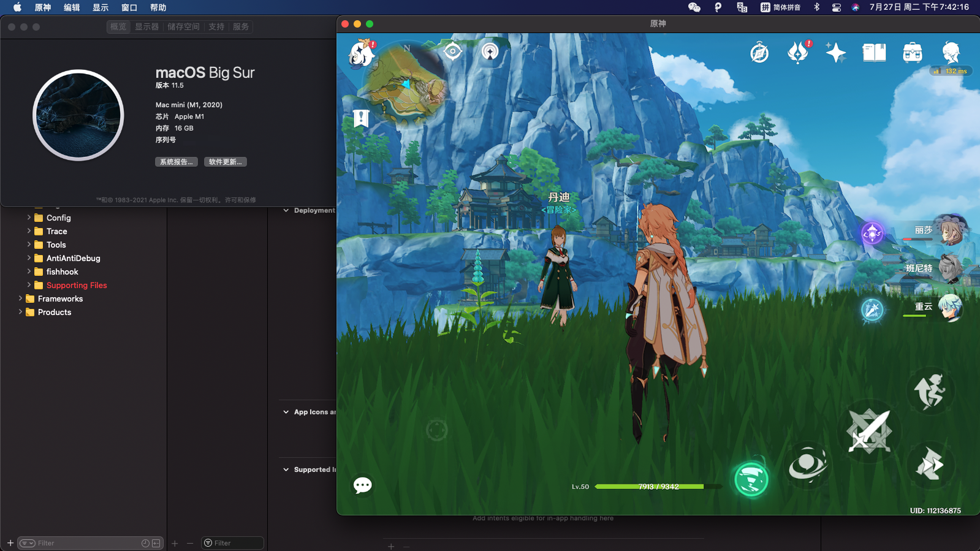The width and height of the screenshot is (980, 551).
Task: Click the virtual joystick circle in game
Action: 437,430
